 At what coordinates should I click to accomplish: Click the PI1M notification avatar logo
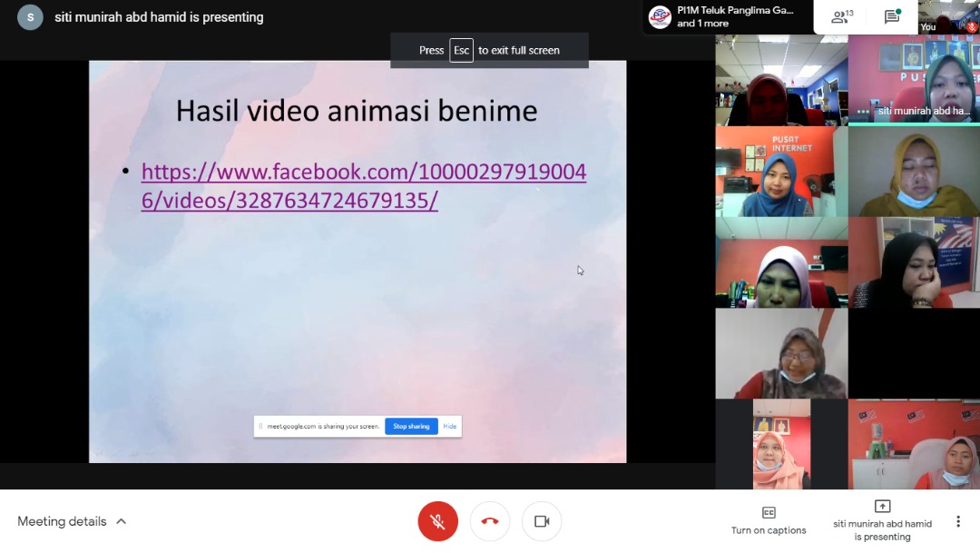[x=661, y=16]
